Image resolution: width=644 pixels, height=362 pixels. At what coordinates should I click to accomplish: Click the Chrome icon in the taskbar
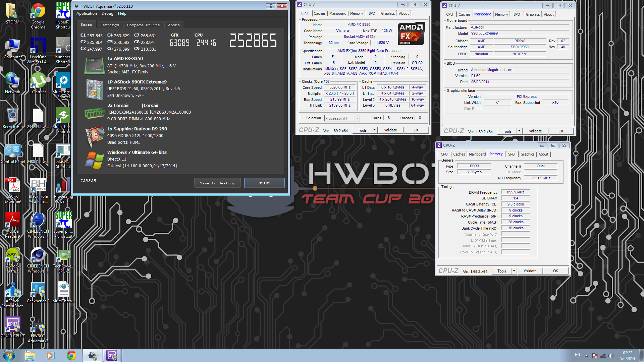[x=71, y=355]
